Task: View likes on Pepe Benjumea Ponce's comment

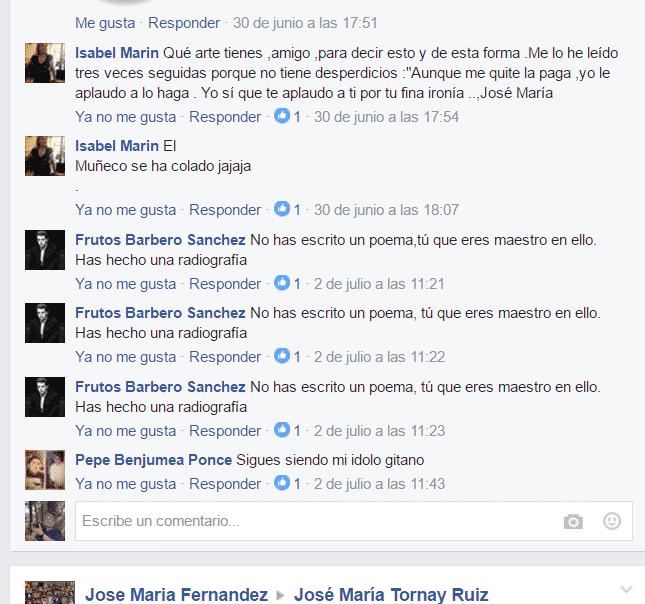Action: click(287, 483)
